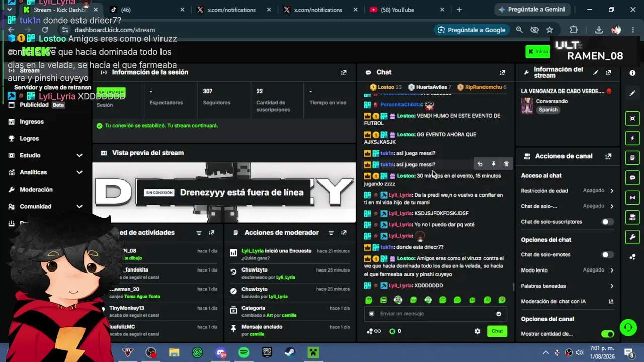The height and width of the screenshot is (362, 644).
Task: Open Spotify from the taskbar
Action: coord(244,352)
